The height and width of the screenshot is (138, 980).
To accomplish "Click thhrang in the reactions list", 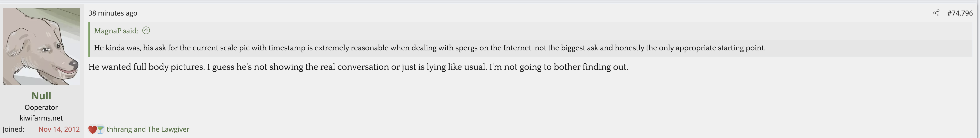I will tap(119, 129).
